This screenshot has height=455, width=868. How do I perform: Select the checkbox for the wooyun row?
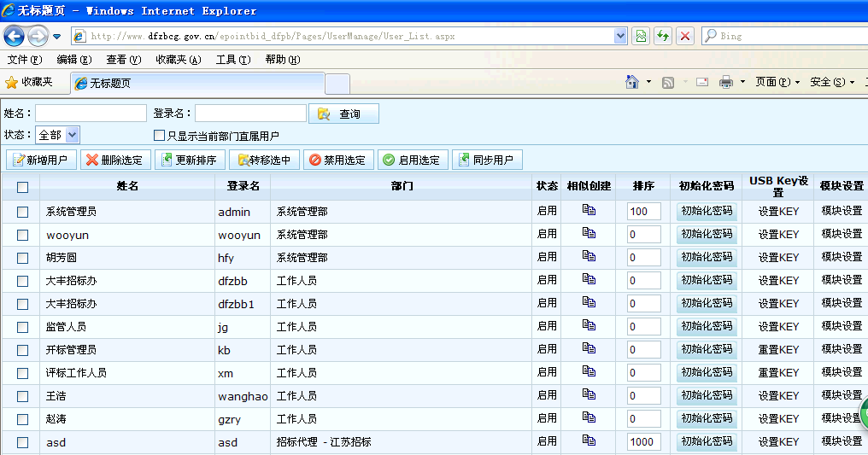[22, 235]
